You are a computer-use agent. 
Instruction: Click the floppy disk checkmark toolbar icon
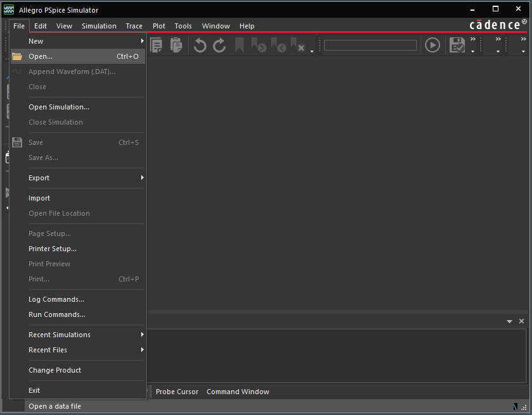[x=456, y=45]
